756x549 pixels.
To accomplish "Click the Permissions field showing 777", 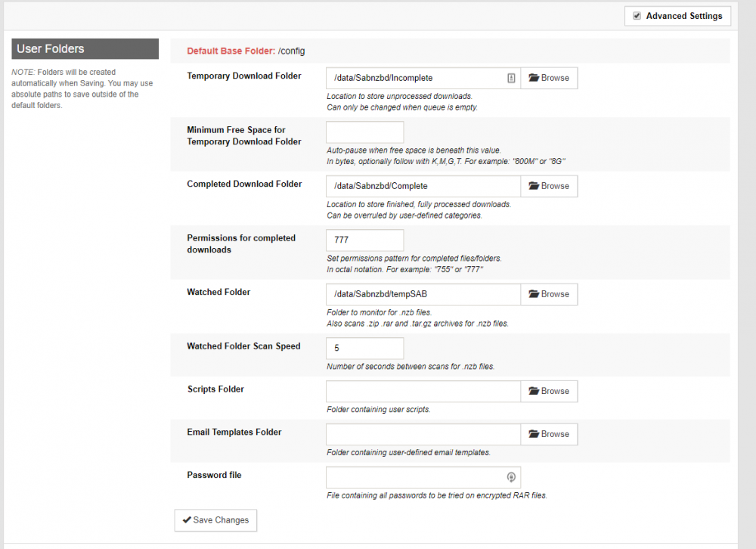I will click(x=365, y=240).
